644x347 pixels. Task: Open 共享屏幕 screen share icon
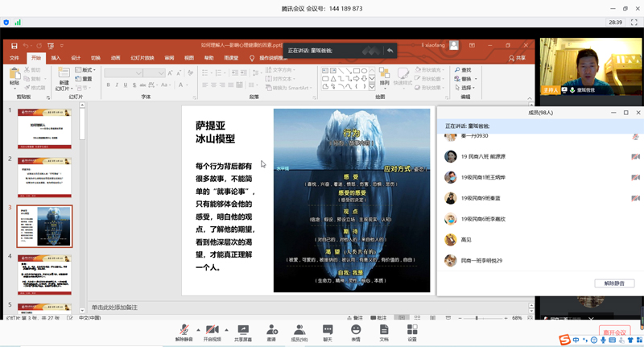point(242,330)
